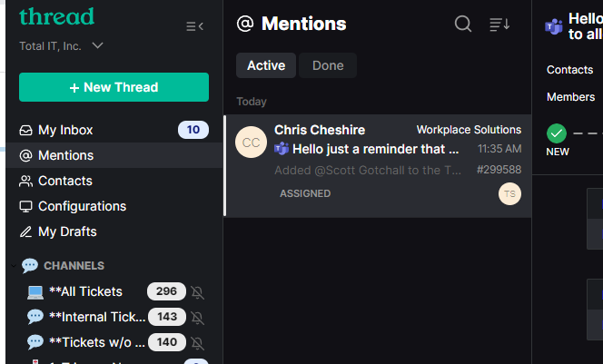Click the My Inbox tray icon
The image size is (603, 364).
pyautogui.click(x=25, y=131)
